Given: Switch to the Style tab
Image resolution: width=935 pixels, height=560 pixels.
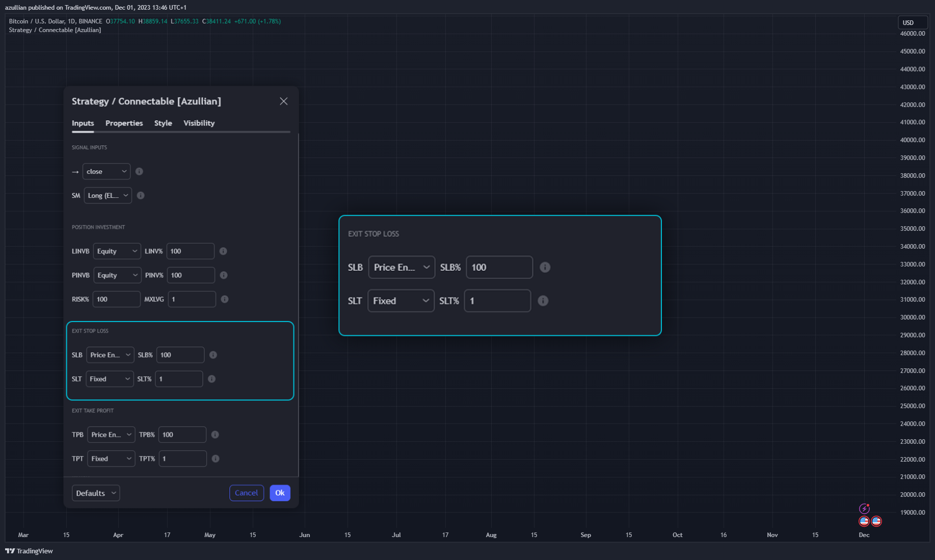Looking at the screenshot, I should pyautogui.click(x=163, y=123).
